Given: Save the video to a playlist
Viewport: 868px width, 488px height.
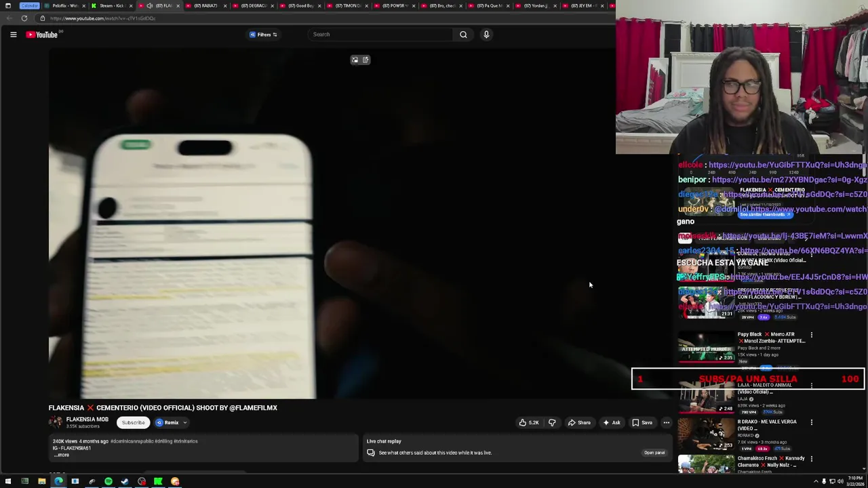Looking at the screenshot, I should point(642,422).
